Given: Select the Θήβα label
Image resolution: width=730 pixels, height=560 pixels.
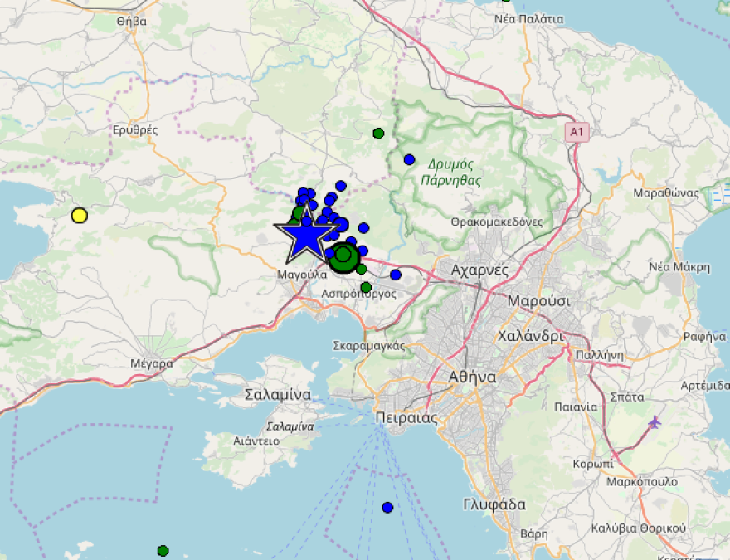Looking at the screenshot, I should coord(132,21).
